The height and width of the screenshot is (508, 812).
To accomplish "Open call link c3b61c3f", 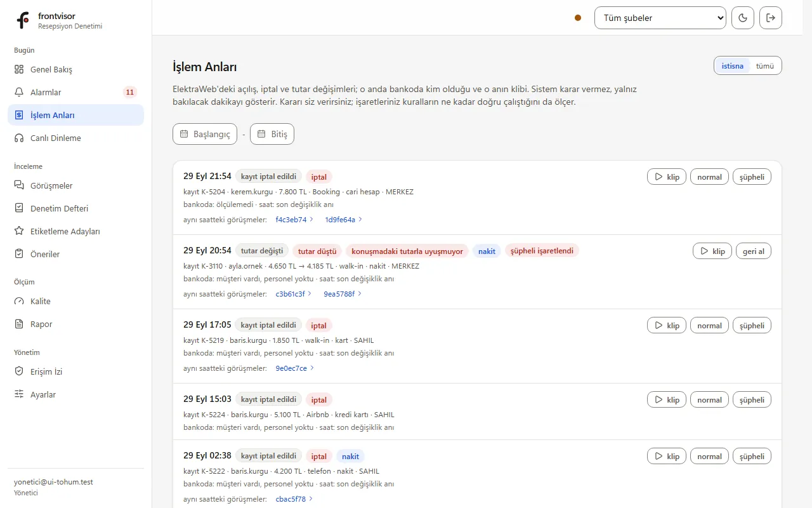I will [x=294, y=294].
